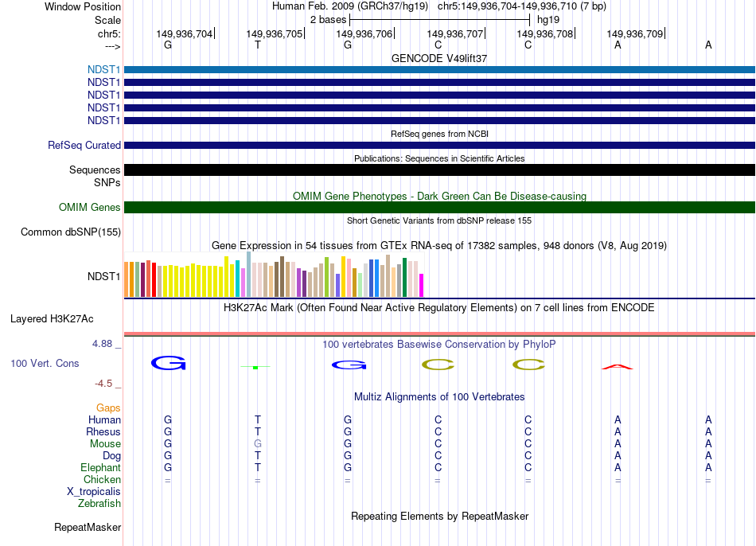This screenshot has width=756, height=546.
Task: Click the Human alignment row label
Action: pos(104,420)
